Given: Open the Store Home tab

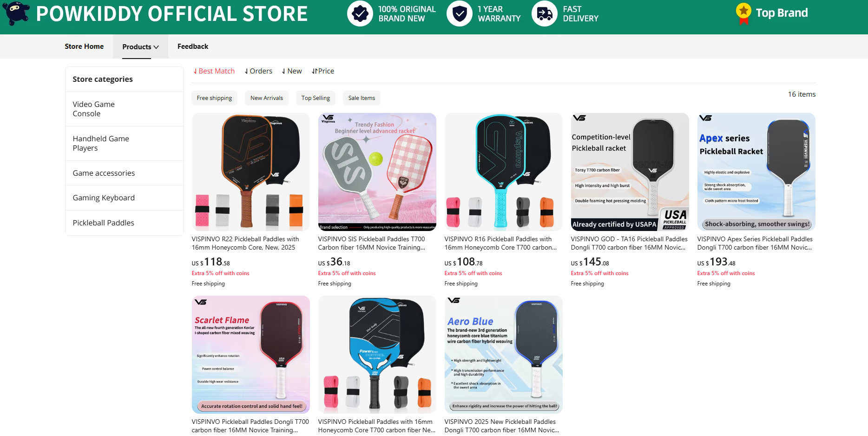Looking at the screenshot, I should point(84,46).
